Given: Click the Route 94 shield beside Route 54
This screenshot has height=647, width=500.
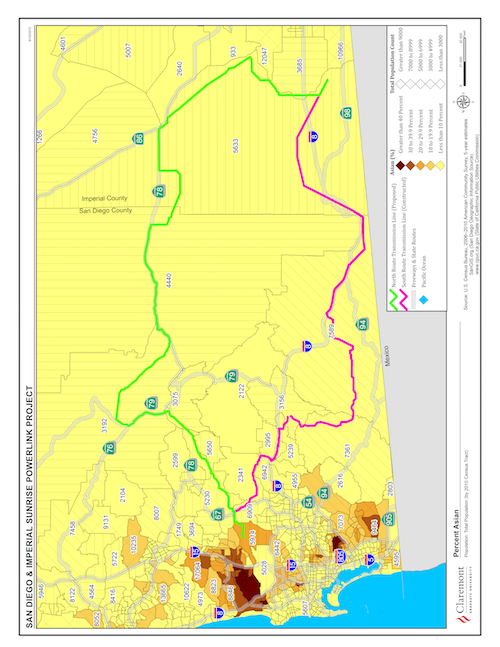Looking at the screenshot, I should 324,493.
